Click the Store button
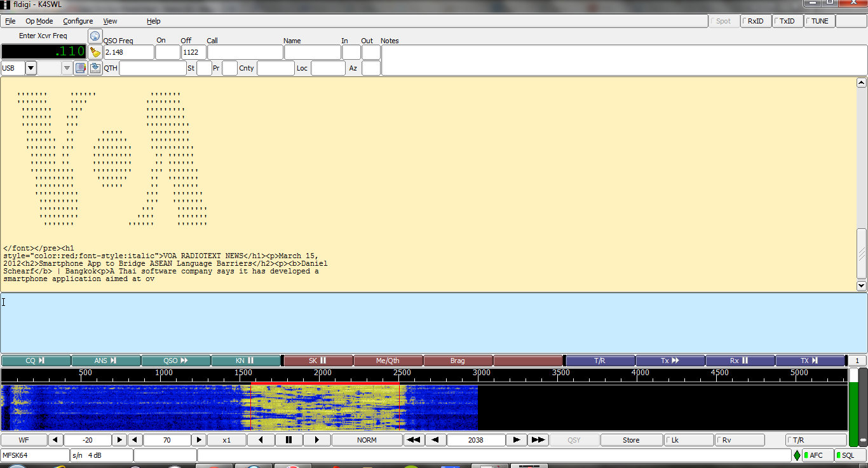 coord(631,440)
